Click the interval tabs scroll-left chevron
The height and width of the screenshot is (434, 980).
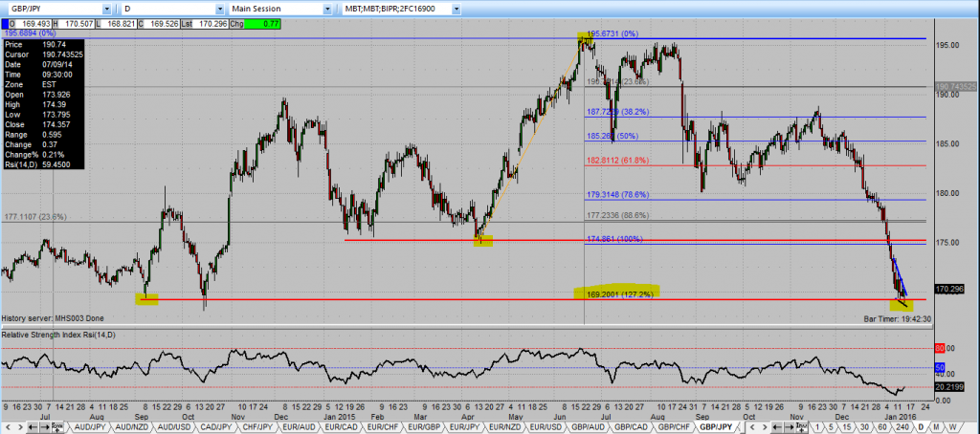pyautogui.click(x=752, y=427)
